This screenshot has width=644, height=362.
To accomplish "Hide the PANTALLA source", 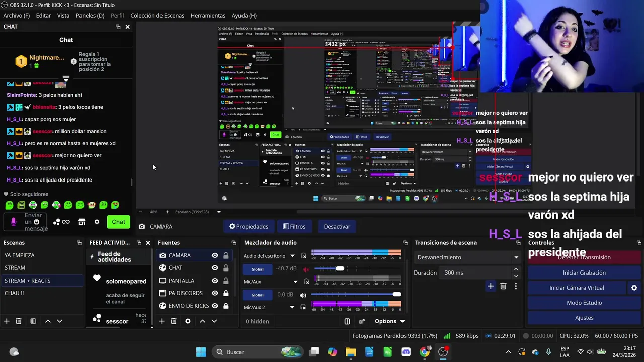I will click(x=215, y=281).
